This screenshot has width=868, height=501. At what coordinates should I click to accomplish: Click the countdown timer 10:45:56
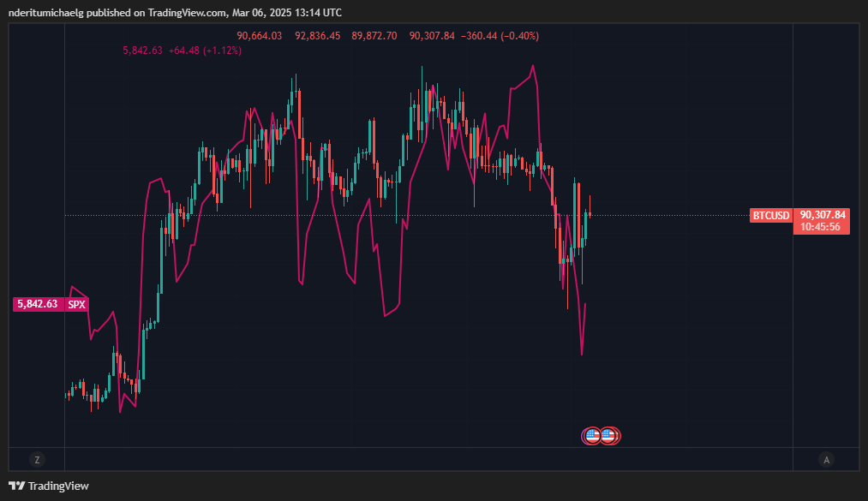[820, 227]
